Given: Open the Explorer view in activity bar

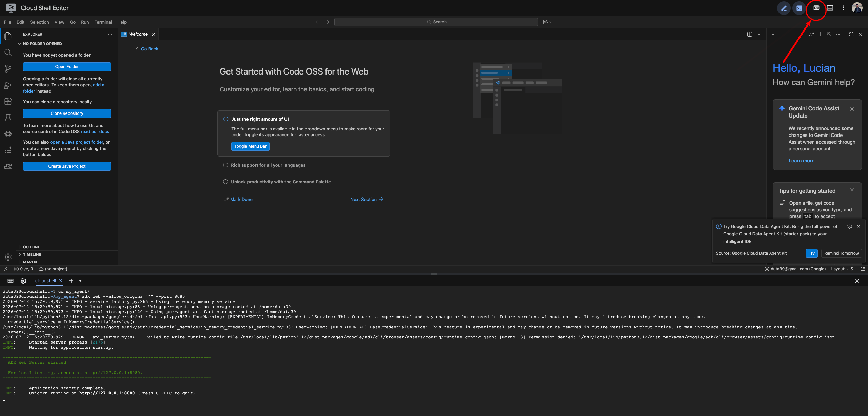Looking at the screenshot, I should 8,36.
